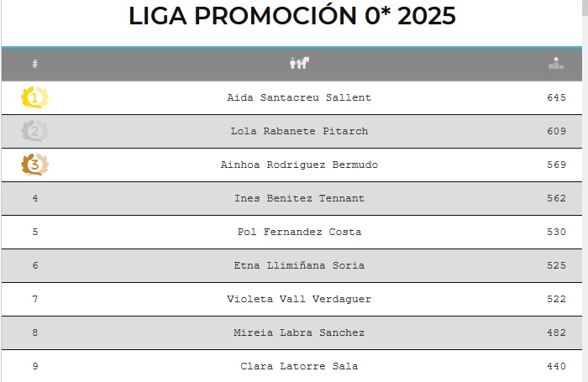Open Pol Fernandez Costa's entry
This screenshot has height=382, width=588.
click(x=299, y=232)
